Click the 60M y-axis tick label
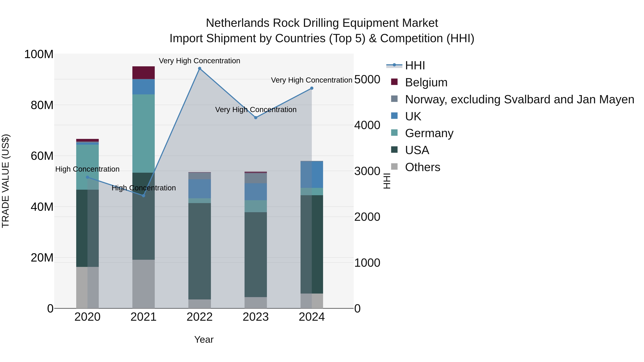Viewport: 644px width, 362px height. click(x=42, y=156)
